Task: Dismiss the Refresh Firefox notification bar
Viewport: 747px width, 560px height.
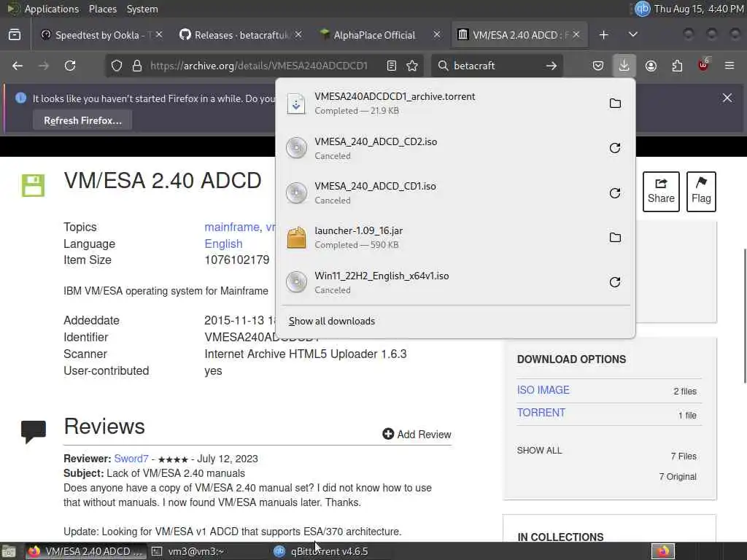Action: click(x=727, y=98)
